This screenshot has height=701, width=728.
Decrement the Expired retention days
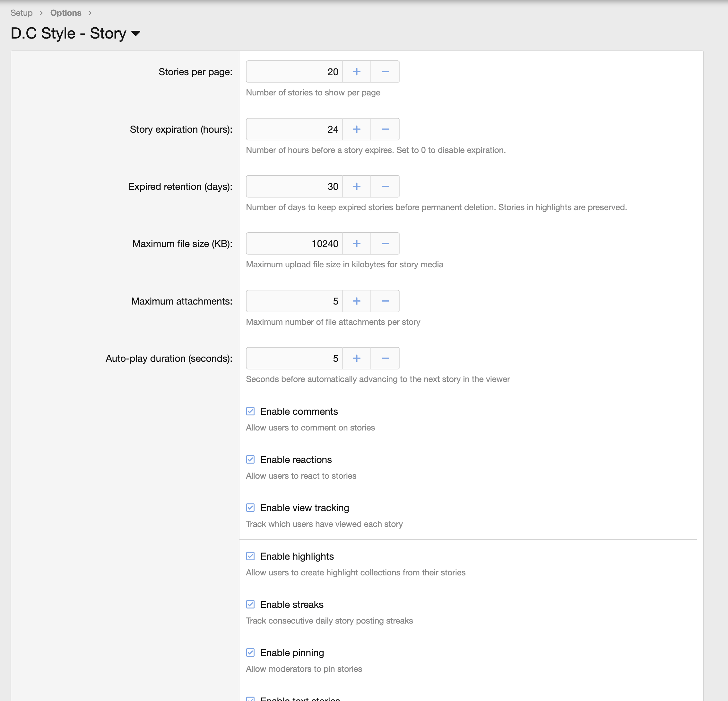click(385, 186)
